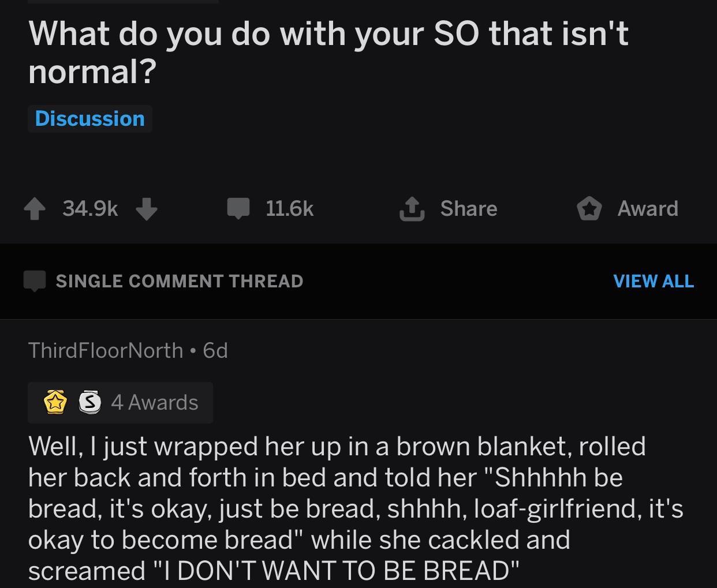The height and width of the screenshot is (588, 717).
Task: Click the 34.9k vote count display
Action: [90, 209]
